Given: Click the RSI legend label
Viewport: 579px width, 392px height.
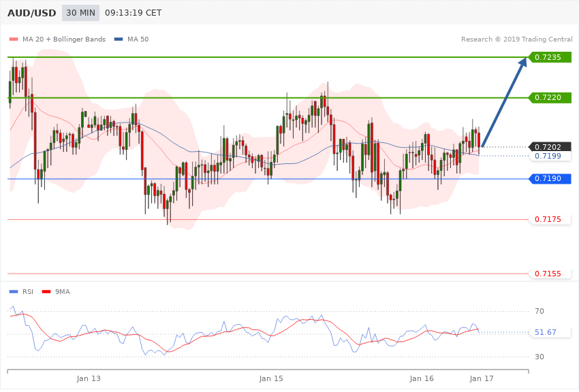Looking at the screenshot, I should click(28, 292).
